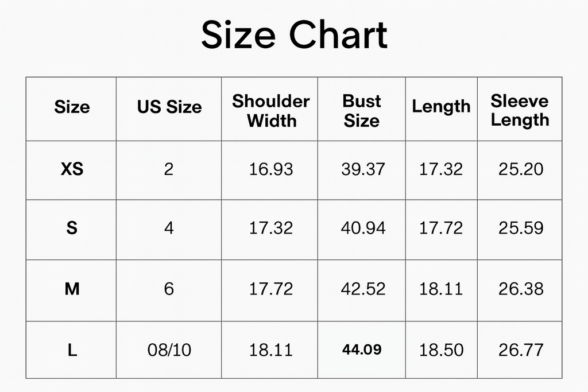Click the Bust Size column header

pyautogui.click(x=362, y=111)
